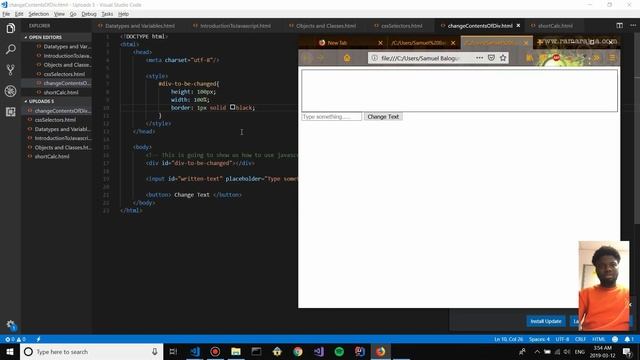640x360 pixels.
Task: Open the Firefox Library icon
Action: [529, 58]
